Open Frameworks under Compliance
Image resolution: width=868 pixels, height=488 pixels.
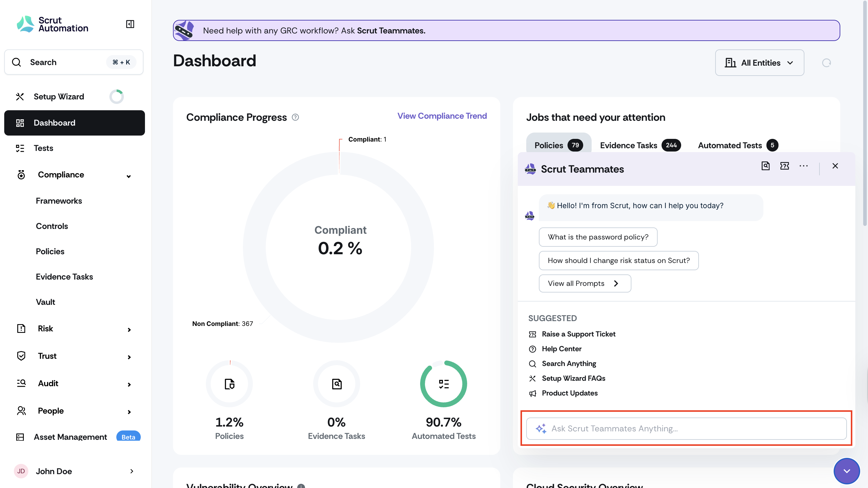tap(59, 201)
